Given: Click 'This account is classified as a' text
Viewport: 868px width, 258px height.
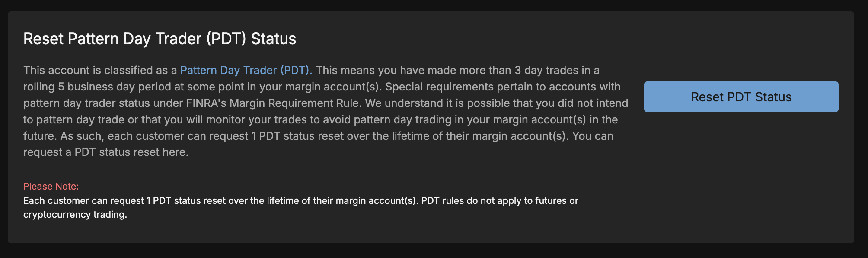Looking at the screenshot, I should (x=100, y=70).
